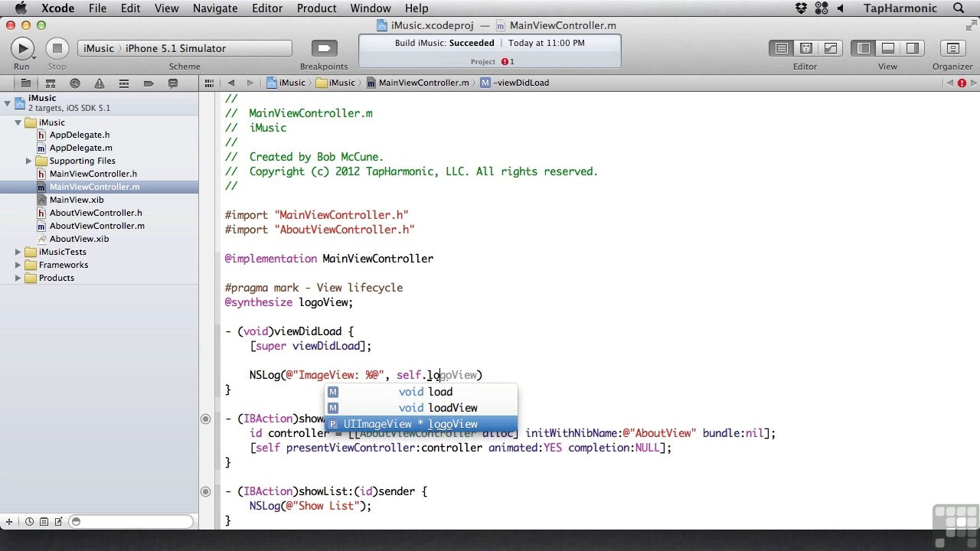Choose 'void load' completion
The image size is (980, 551).
click(420, 392)
